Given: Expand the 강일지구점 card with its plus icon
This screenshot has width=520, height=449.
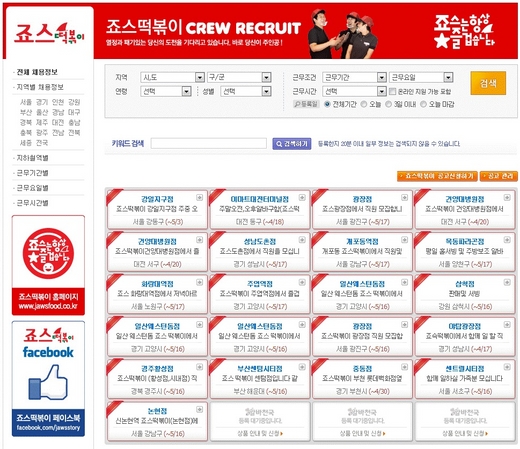Looking at the screenshot, I should pyautogui.click(x=199, y=198).
